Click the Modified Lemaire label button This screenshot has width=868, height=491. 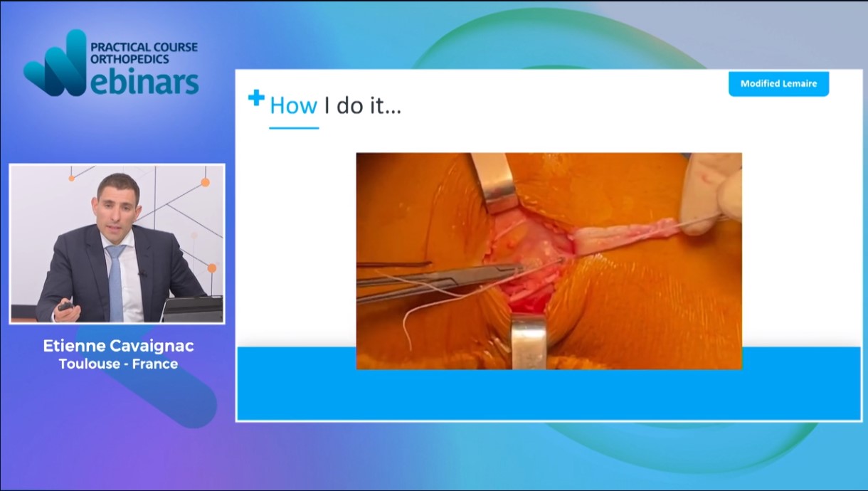(778, 84)
